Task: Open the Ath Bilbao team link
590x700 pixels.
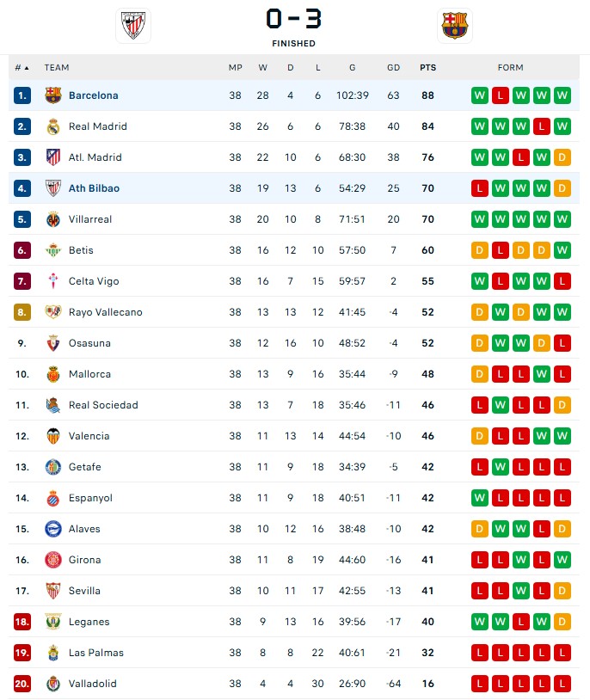Action: click(94, 188)
